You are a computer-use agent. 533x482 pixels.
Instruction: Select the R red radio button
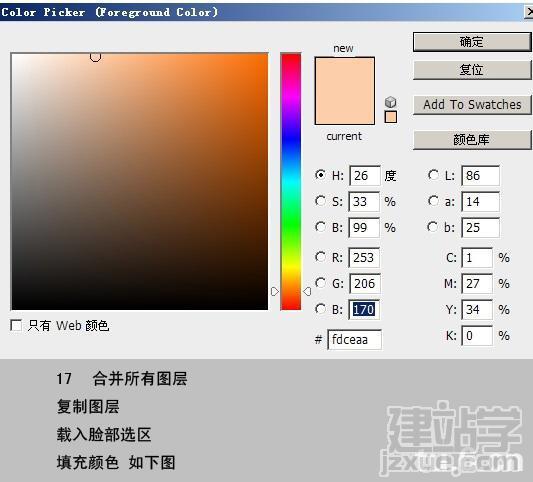(x=320, y=257)
